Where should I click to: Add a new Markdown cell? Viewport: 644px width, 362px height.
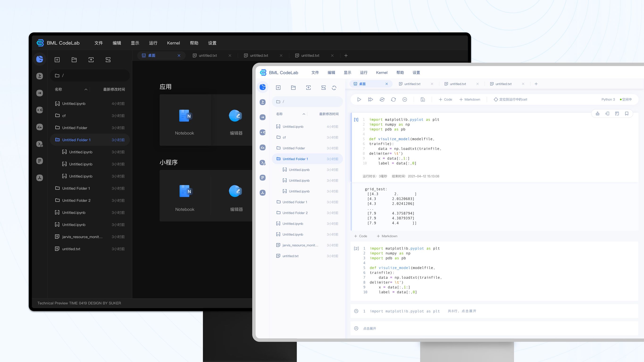tap(469, 99)
